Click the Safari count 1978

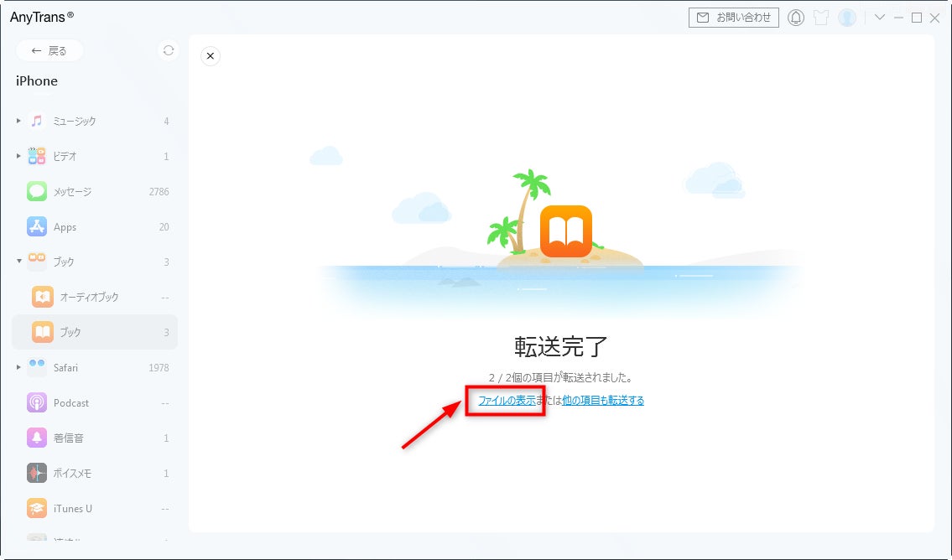(159, 368)
